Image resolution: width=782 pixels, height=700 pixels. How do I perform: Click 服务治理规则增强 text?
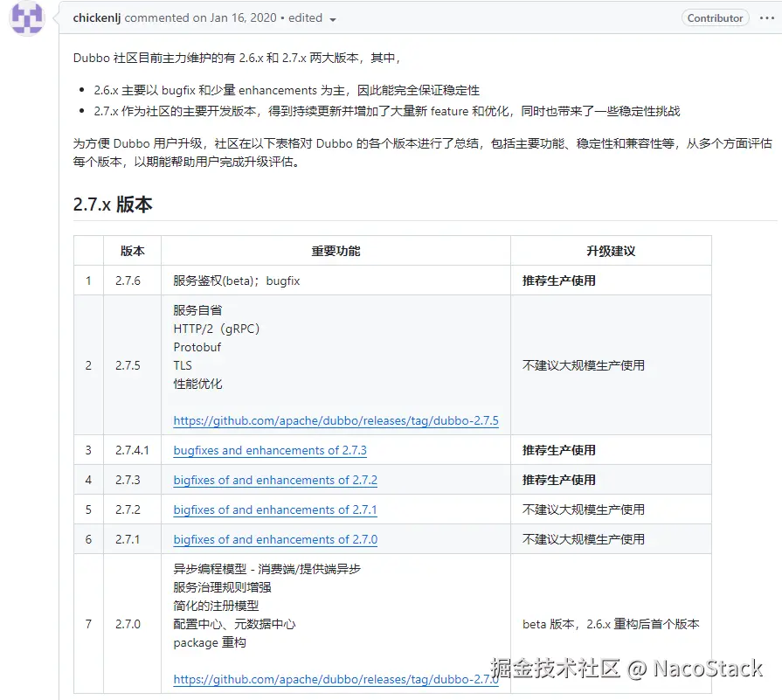[222, 587]
